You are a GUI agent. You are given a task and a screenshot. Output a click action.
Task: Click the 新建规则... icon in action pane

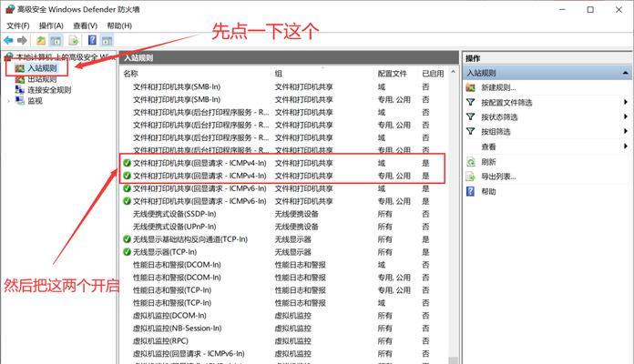[471, 87]
